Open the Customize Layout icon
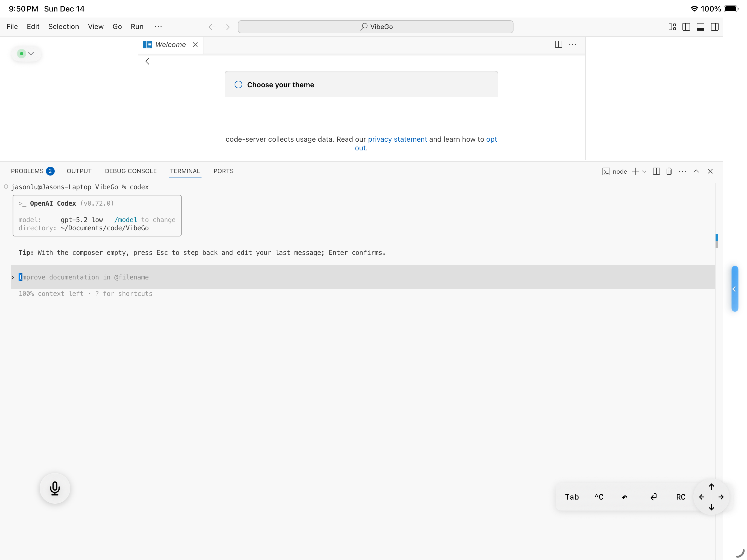747x560 pixels. tap(672, 27)
